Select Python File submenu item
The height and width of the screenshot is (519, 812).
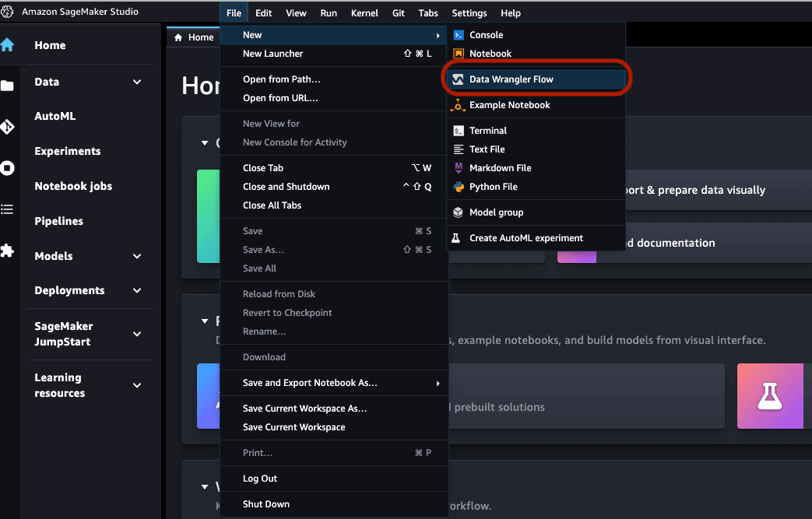(x=536, y=187)
